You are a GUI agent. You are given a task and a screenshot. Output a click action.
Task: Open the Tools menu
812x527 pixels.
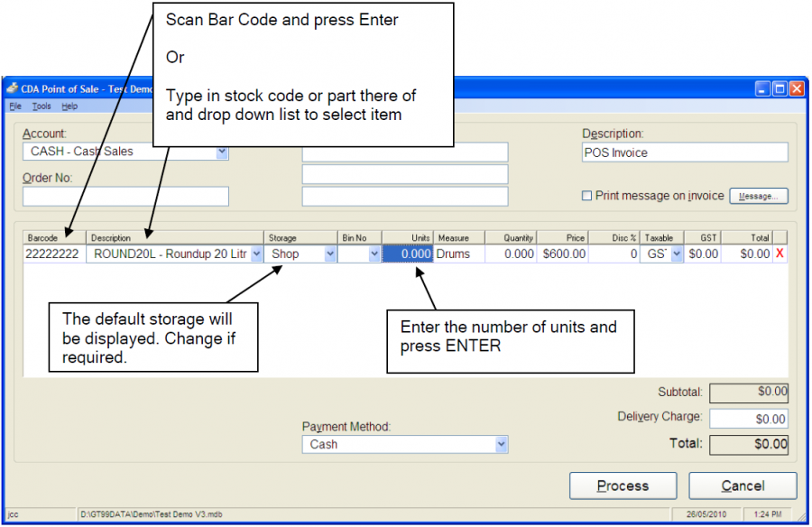(x=42, y=106)
